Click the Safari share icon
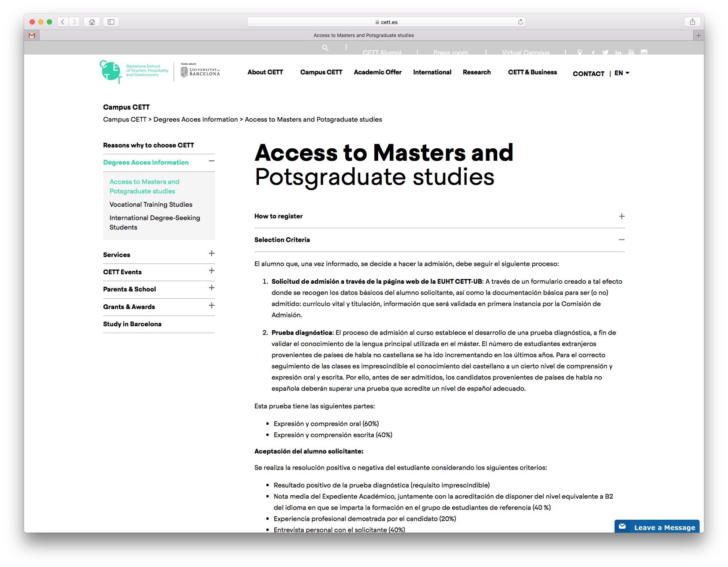 coord(692,22)
